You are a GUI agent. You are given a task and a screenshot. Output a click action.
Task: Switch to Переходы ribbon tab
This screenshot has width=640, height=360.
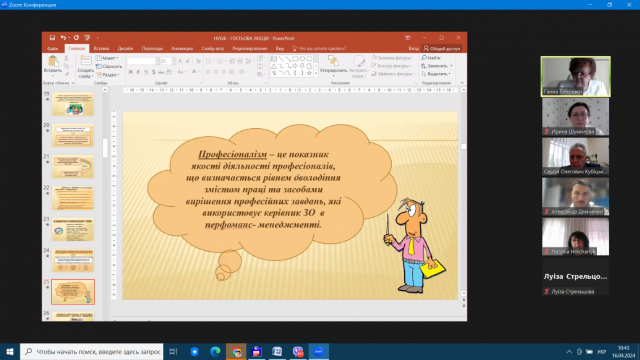(152, 49)
